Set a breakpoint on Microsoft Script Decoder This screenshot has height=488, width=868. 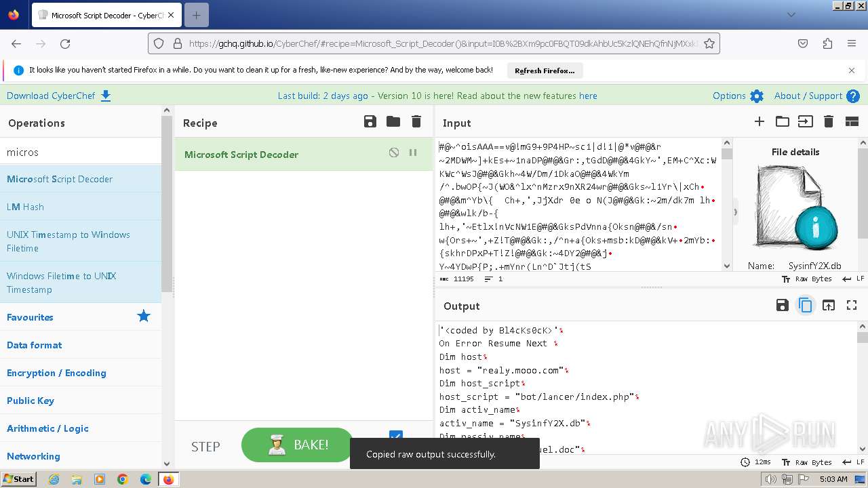tap(413, 153)
